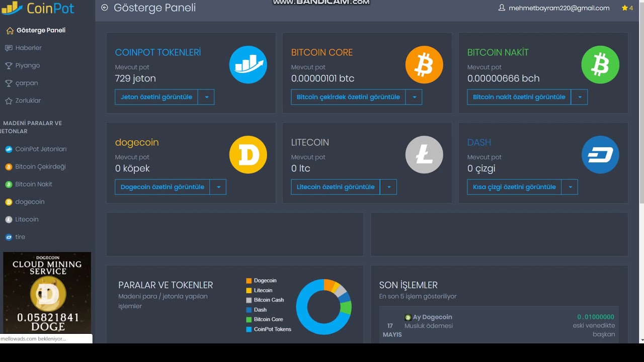Expand the Jeton özetini görüntüle dropdown arrow
644x362 pixels.
(x=206, y=97)
